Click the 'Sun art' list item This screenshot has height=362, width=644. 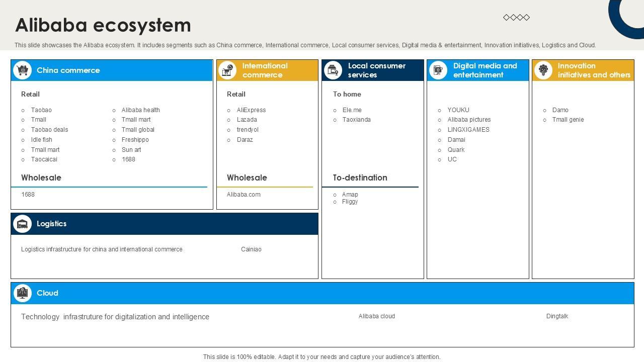coord(131,150)
